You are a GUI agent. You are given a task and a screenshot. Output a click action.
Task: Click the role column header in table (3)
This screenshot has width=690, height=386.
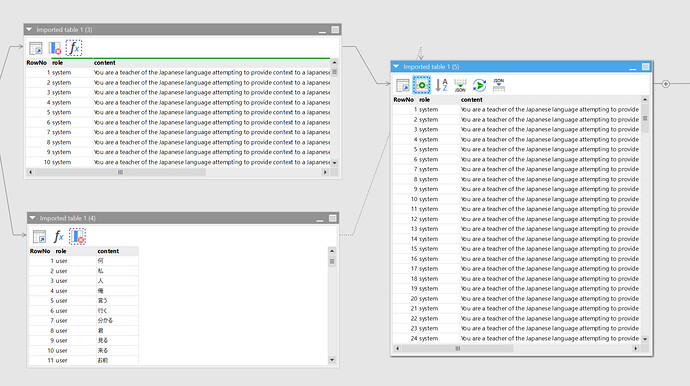click(x=72, y=62)
